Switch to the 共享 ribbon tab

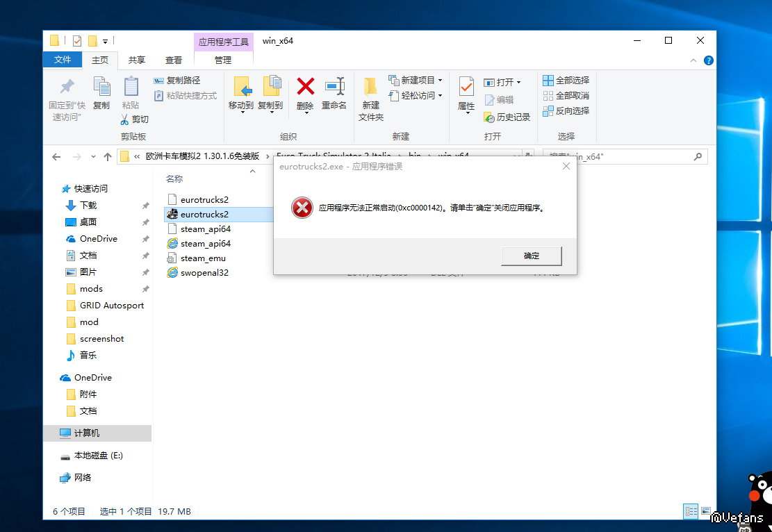pyautogui.click(x=136, y=60)
